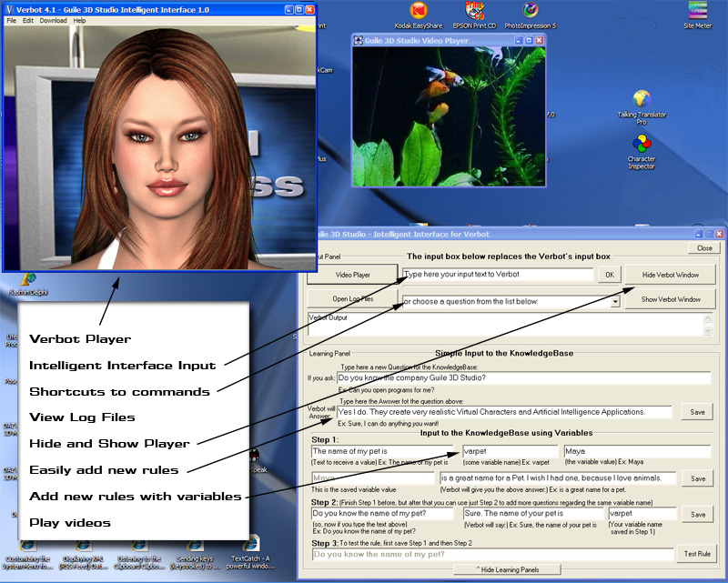
Task: Open the File menu in Verbot
Action: [12, 20]
